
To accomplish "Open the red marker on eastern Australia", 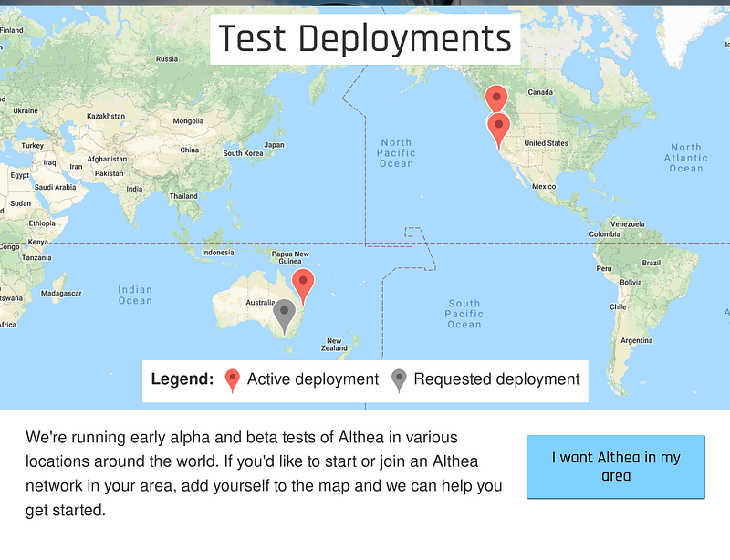I will click(x=303, y=286).
